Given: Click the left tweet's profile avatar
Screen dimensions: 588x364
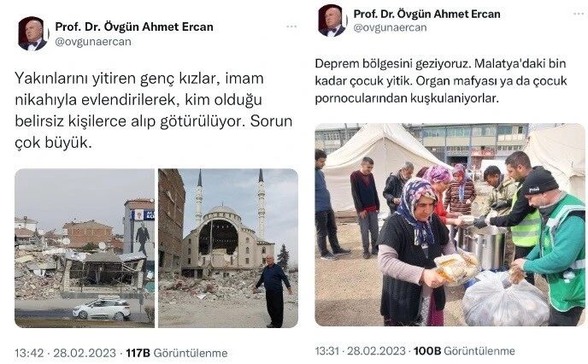Looking at the screenshot, I should [x=32, y=33].
